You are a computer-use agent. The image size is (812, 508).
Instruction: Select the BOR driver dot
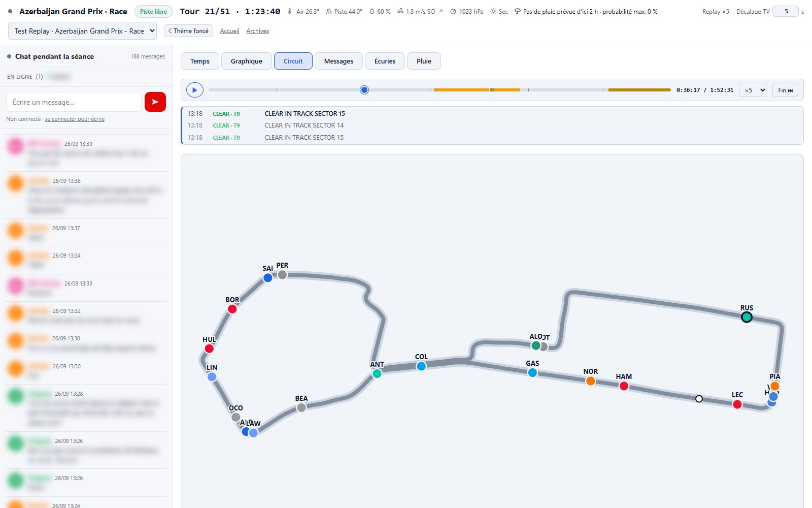tap(232, 309)
